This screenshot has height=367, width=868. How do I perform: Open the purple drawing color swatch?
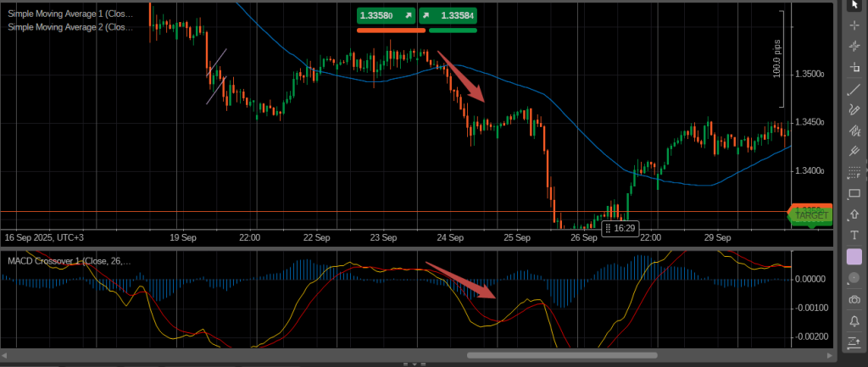coord(854,256)
